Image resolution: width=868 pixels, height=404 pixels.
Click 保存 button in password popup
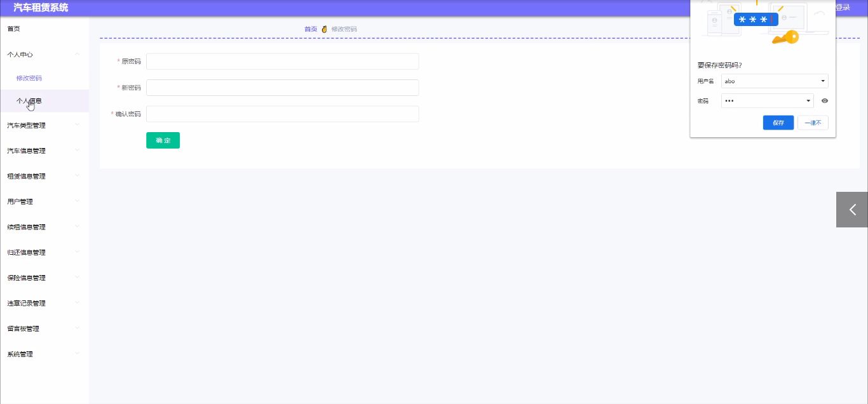coord(778,123)
